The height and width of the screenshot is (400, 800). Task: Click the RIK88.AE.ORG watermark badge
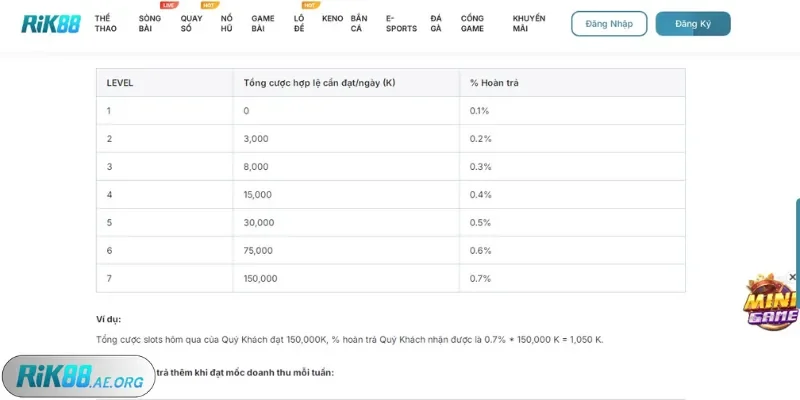(x=79, y=377)
